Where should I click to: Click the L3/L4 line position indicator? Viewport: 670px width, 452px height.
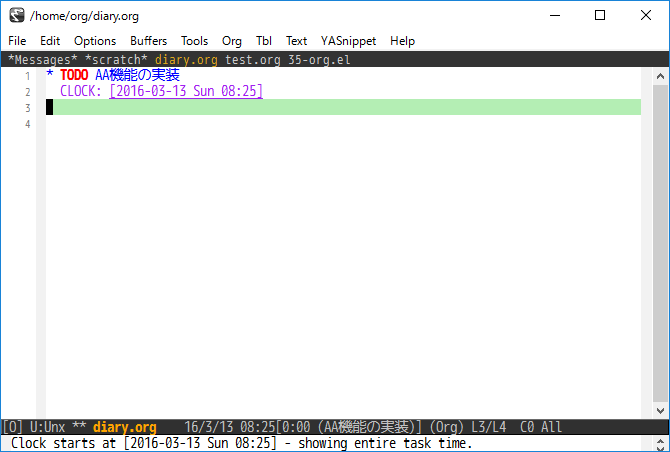(488, 427)
